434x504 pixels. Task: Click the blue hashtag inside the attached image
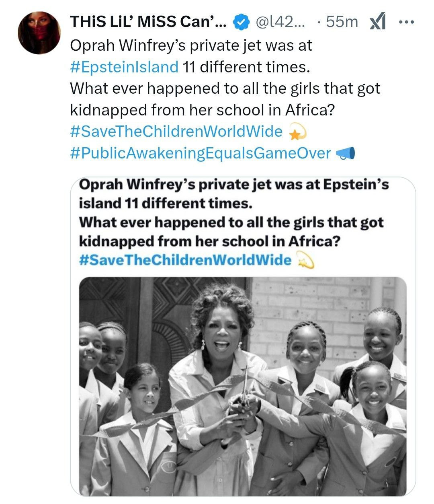[185, 260]
